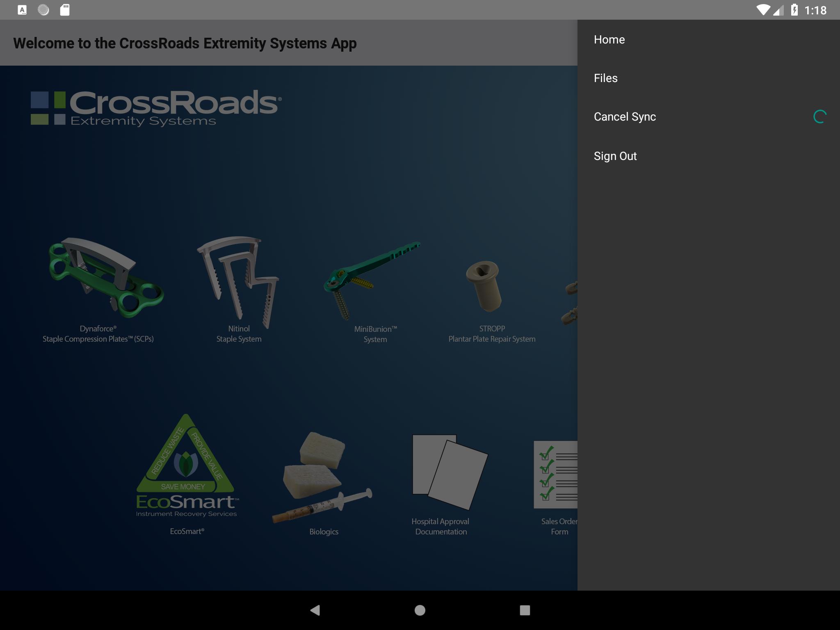Screen dimensions: 840x630
Task: Tap the Android back navigation button
Action: pos(315,610)
